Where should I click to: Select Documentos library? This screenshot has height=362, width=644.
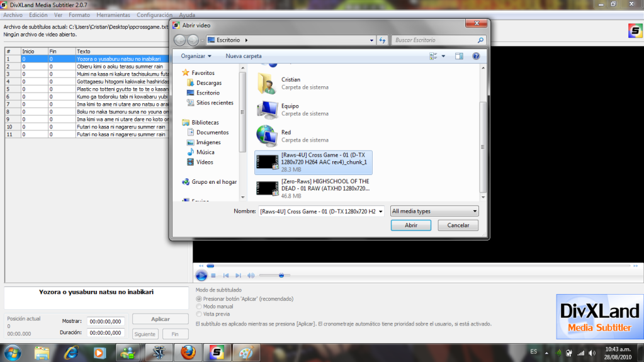(x=208, y=132)
